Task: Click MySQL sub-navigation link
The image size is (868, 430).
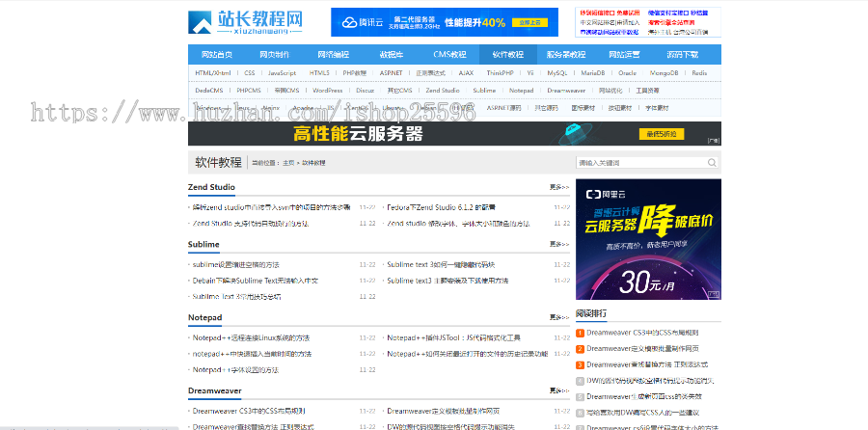Action: click(x=556, y=73)
